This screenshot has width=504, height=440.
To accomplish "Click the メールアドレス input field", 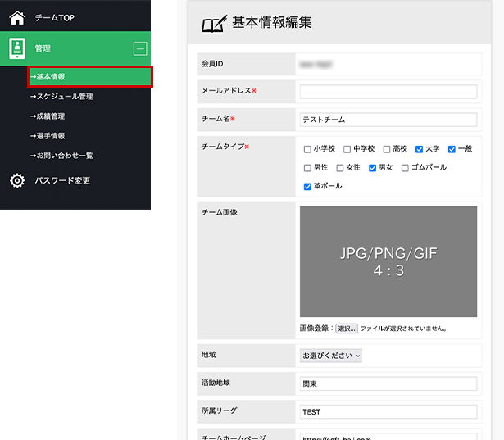I will [x=388, y=92].
